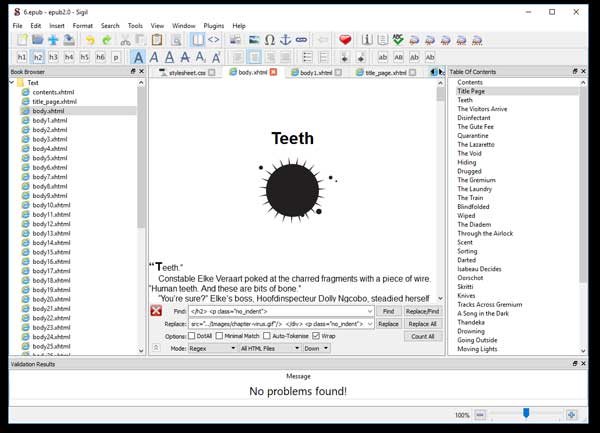This screenshot has width=600, height=433.
Task: Open the All HTML Files dropdown
Action: [x=268, y=348]
